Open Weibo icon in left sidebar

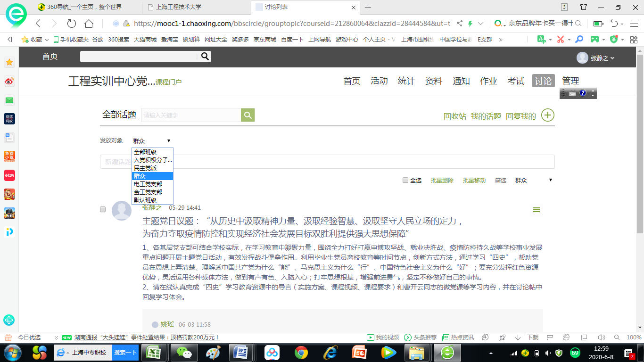coord(9,82)
